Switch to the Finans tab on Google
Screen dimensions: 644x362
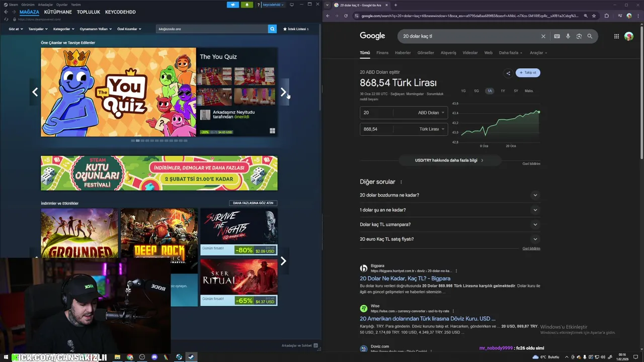pyautogui.click(x=382, y=53)
